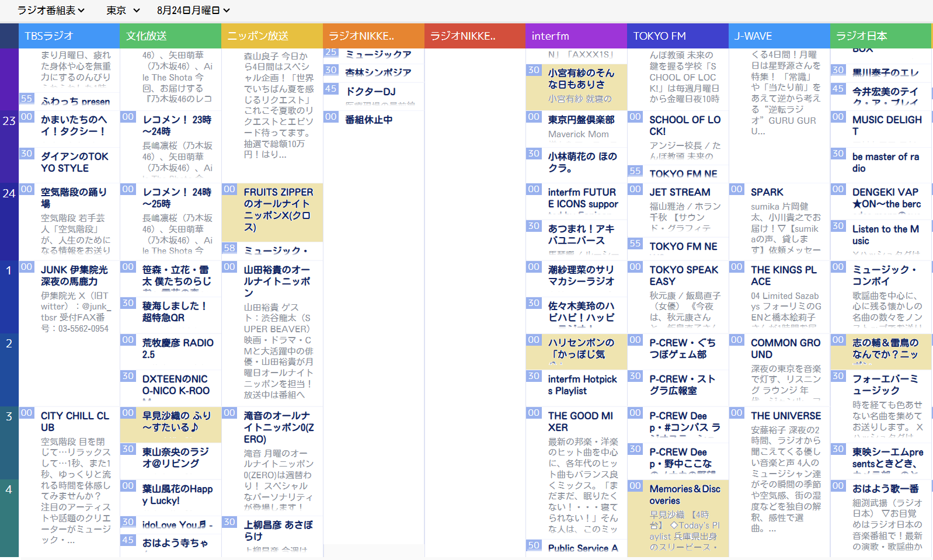933x560 pixels.
Task: Select the red ラジオNIKKE.. station header
Action: point(475,36)
